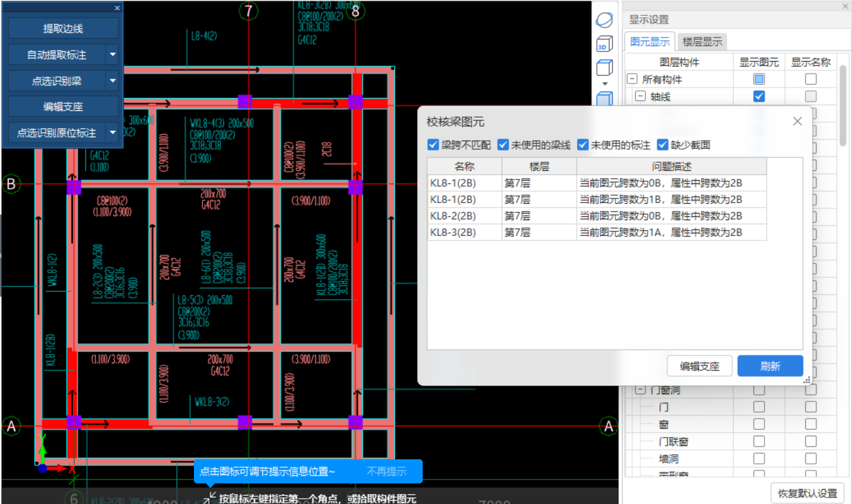This screenshot has width=852, height=504.
Task: Toggle the 未使用的梁线 checkbox
Action: tap(504, 145)
